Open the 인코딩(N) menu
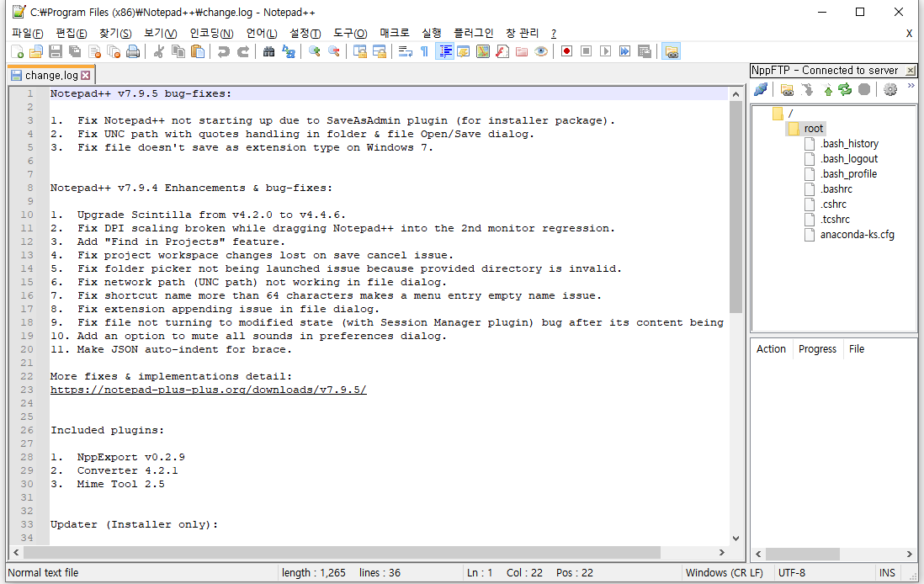The width and height of the screenshot is (924, 584). 211,34
